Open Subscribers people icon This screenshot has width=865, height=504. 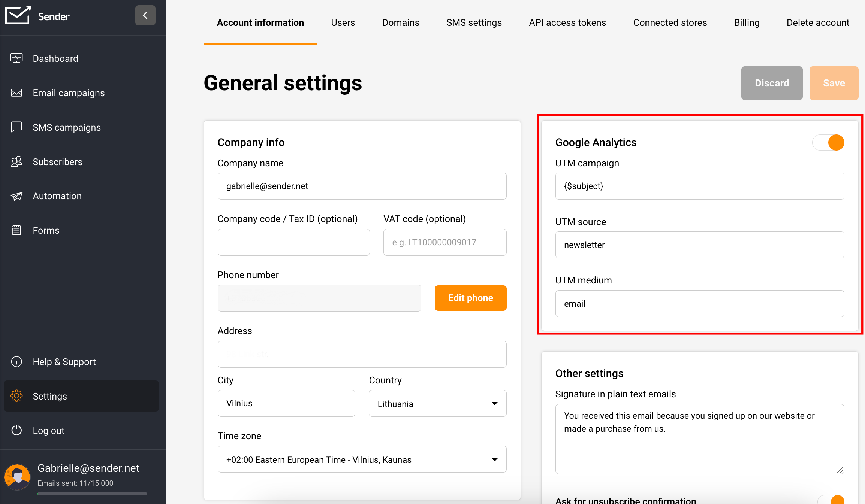point(16,161)
